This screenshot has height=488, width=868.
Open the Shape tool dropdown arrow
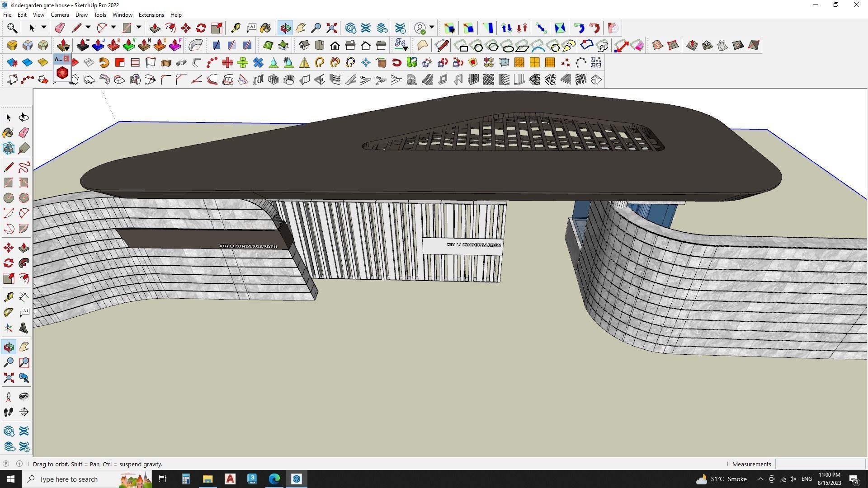pos(139,28)
